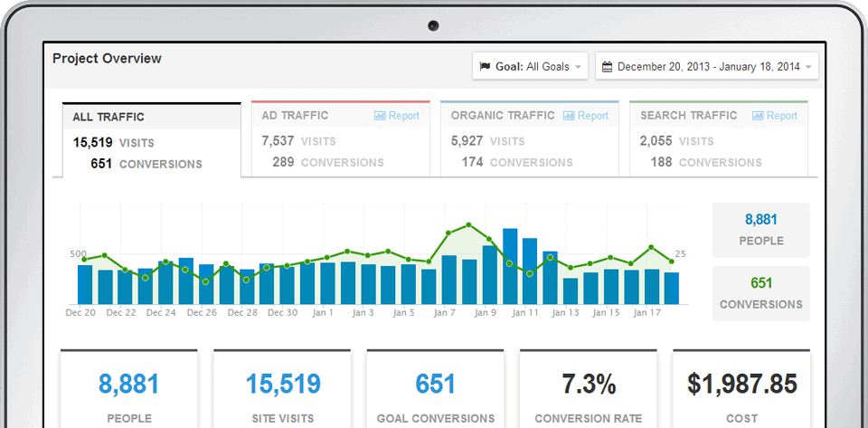Screen dimensions: 868x428
Task: Click the 'Dec 30' axis label
Action: (282, 313)
